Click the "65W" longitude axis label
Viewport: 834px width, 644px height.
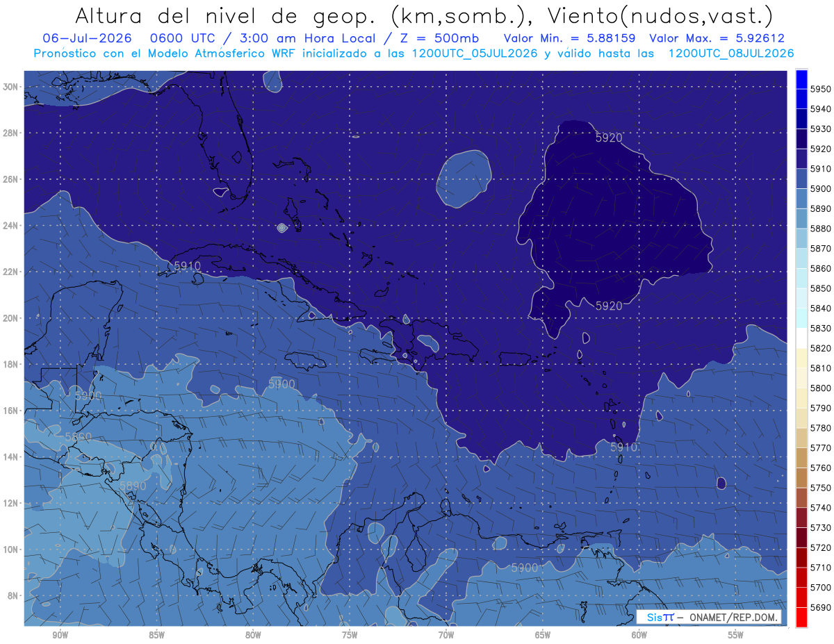click(543, 635)
